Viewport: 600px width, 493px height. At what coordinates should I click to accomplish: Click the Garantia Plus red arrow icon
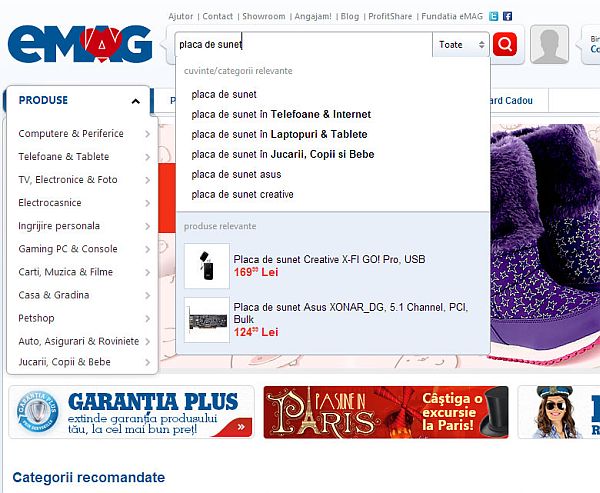click(241, 427)
